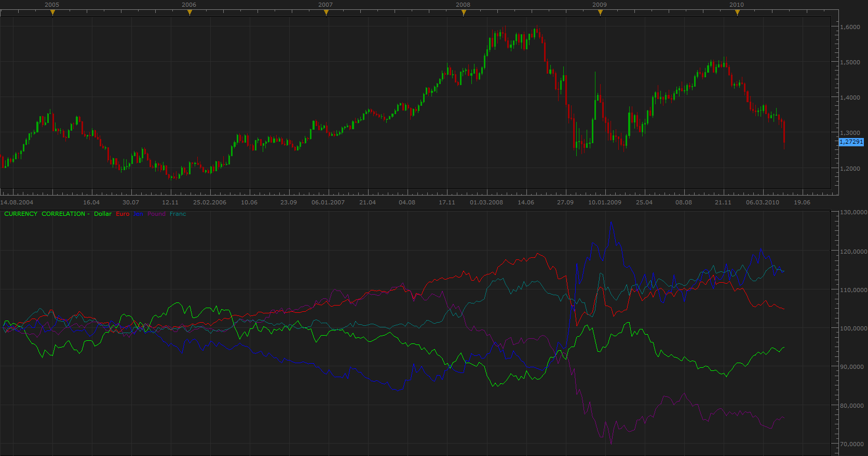Click the 2007 year marker triangle
868x456 pixels.
(326, 13)
